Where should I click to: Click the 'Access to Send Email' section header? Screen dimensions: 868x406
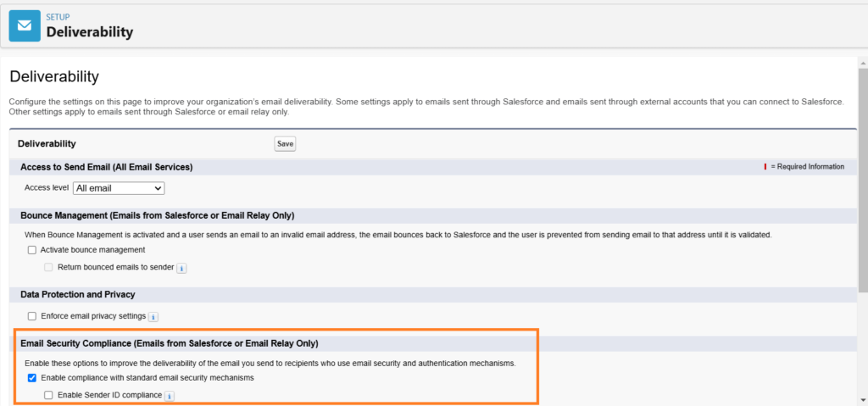pyautogui.click(x=107, y=167)
